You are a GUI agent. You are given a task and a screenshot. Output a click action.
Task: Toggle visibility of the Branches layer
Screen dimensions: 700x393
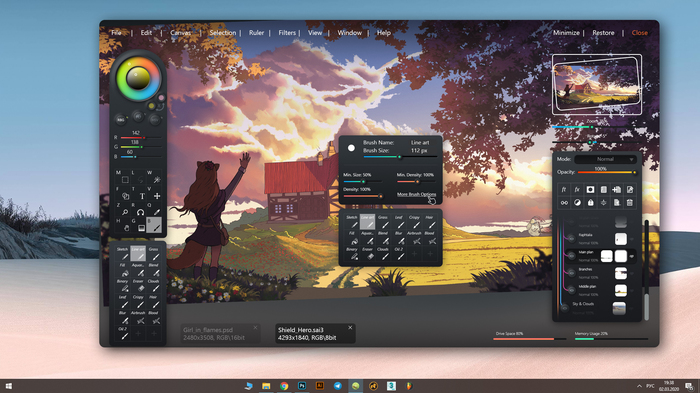click(x=571, y=273)
